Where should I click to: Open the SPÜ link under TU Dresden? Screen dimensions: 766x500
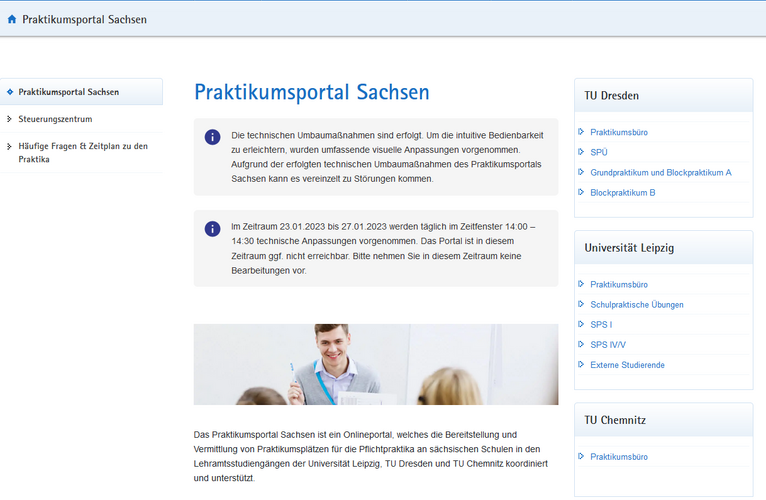599,152
